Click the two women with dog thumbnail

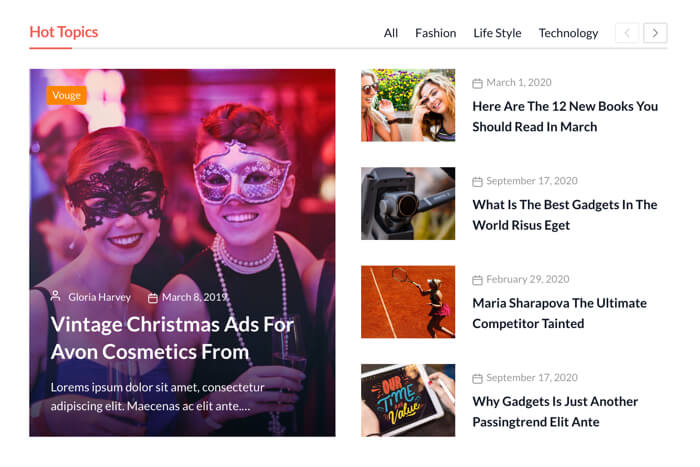pyautogui.click(x=408, y=105)
